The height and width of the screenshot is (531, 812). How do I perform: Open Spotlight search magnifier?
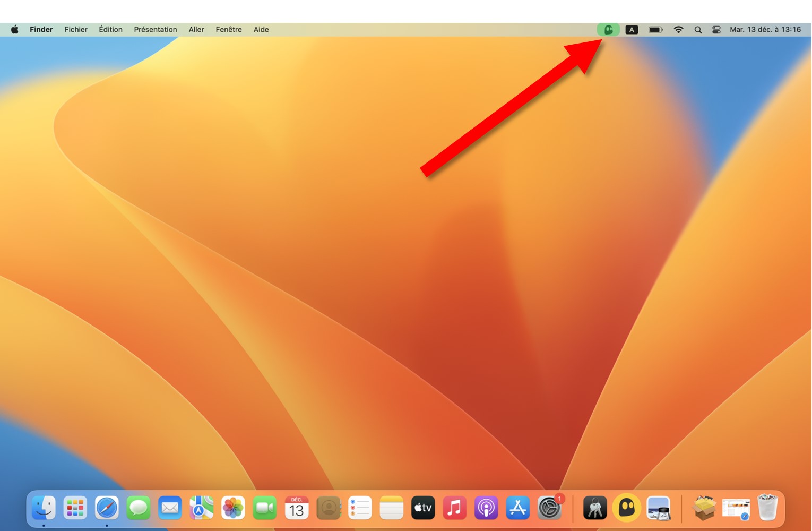click(698, 30)
